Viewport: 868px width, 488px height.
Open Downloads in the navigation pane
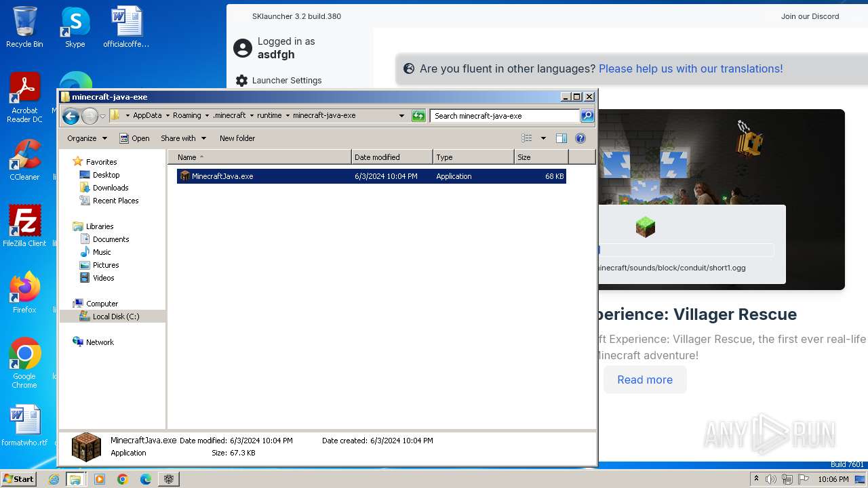pos(111,188)
